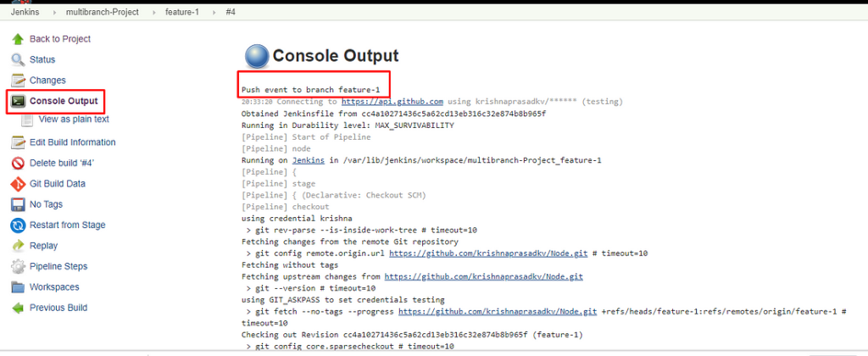This screenshot has width=868, height=356.
Task: Click the Replay arrow icon
Action: [x=19, y=246]
